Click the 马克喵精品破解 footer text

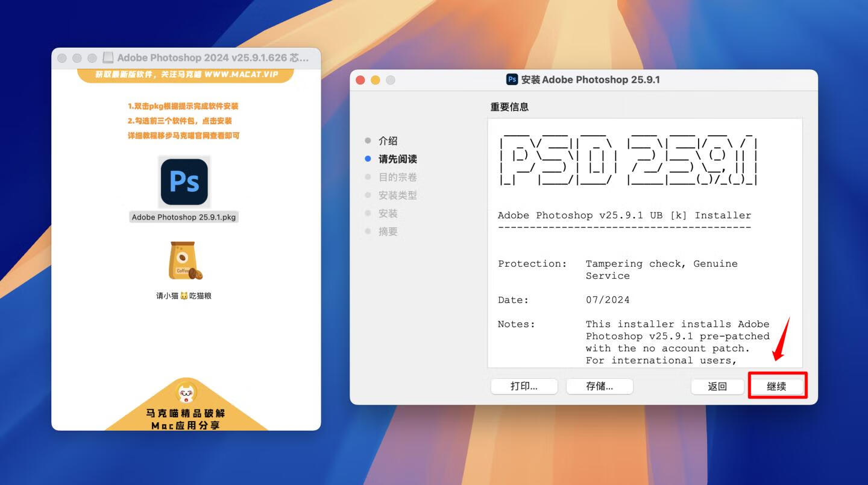(x=186, y=413)
